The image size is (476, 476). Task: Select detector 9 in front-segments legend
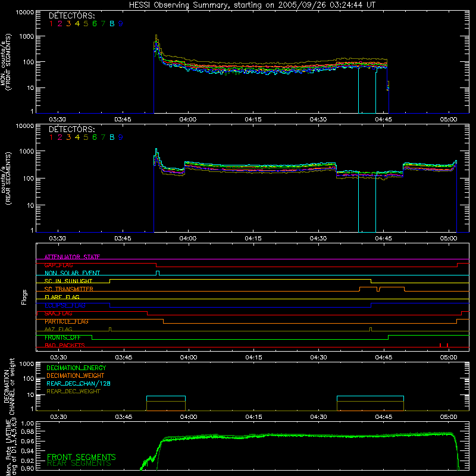[x=121, y=24]
